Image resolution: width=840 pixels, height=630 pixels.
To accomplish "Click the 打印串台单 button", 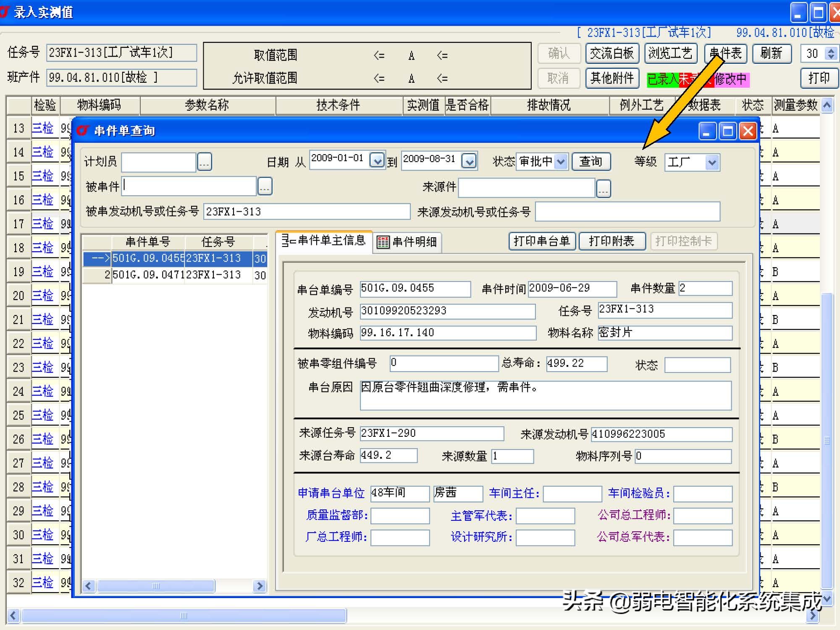I will click(542, 241).
